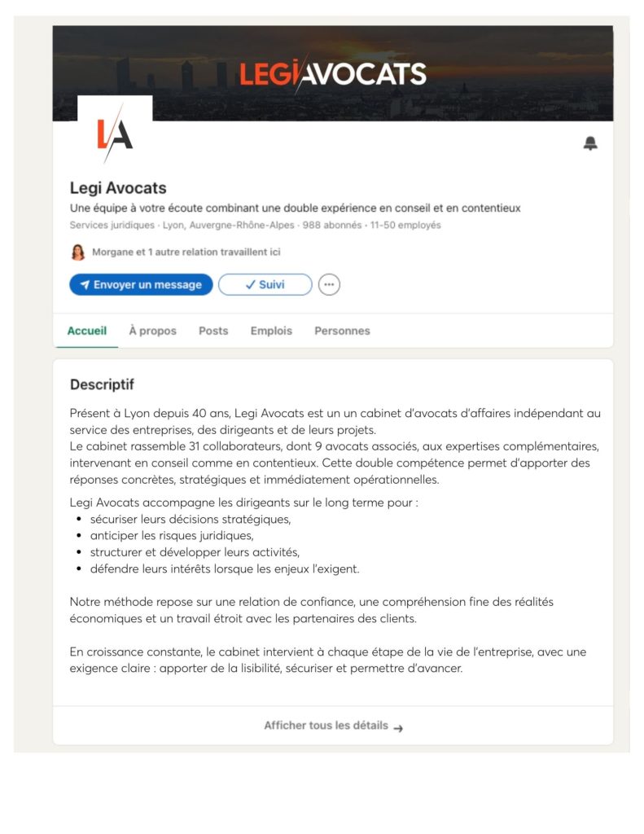This screenshot has height=834, width=644.
Task: Click the arrow next to Afficher tous les détails
Action: [x=398, y=727]
